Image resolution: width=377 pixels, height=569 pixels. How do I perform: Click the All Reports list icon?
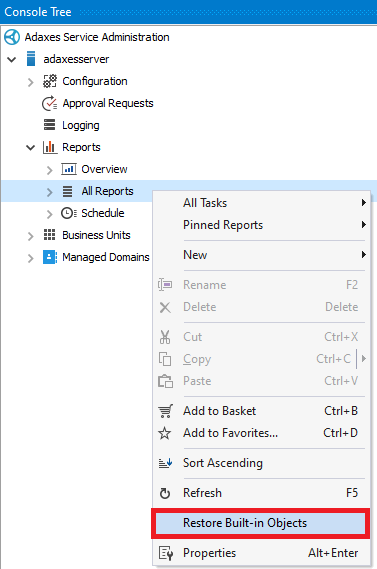[68, 191]
